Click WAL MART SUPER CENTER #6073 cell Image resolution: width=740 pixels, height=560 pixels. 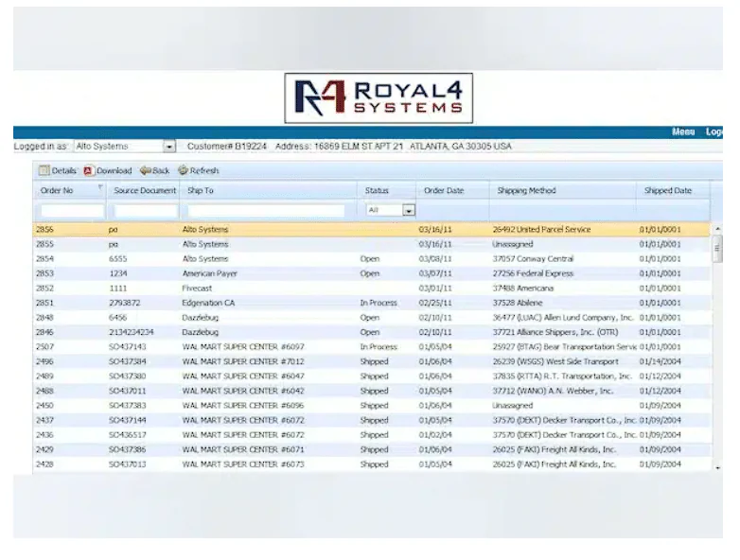243,464
